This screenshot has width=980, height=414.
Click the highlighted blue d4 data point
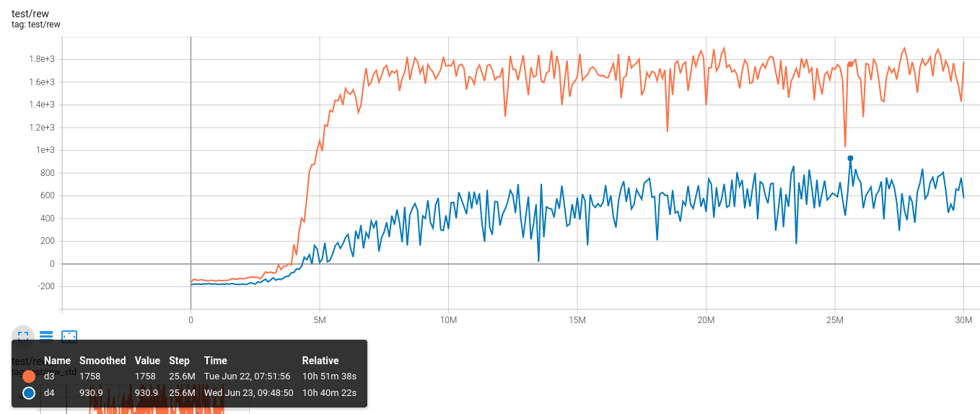point(850,158)
